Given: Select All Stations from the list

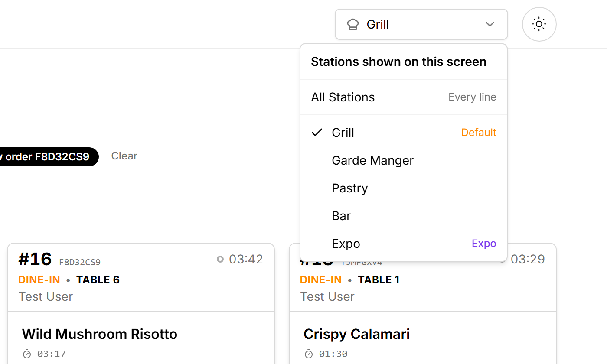Looking at the screenshot, I should click(x=404, y=97).
